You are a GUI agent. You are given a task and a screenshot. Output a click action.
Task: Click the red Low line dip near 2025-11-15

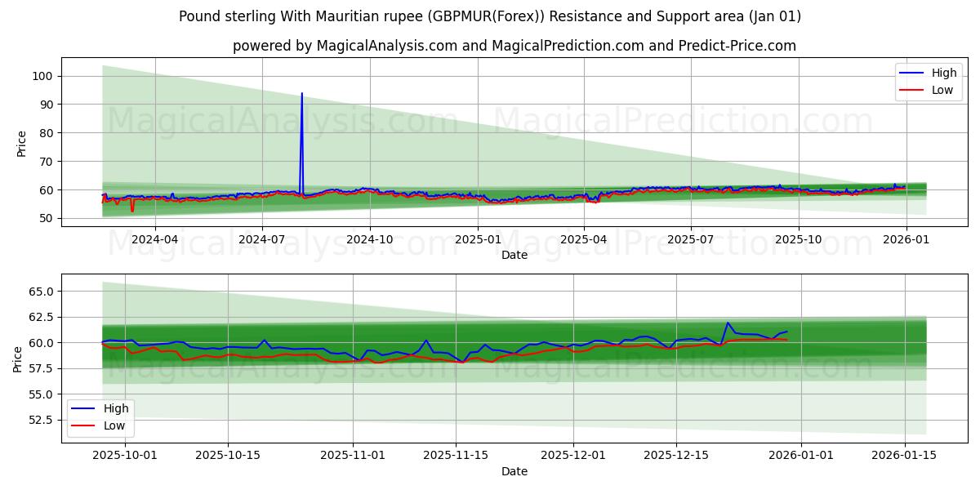click(463, 362)
